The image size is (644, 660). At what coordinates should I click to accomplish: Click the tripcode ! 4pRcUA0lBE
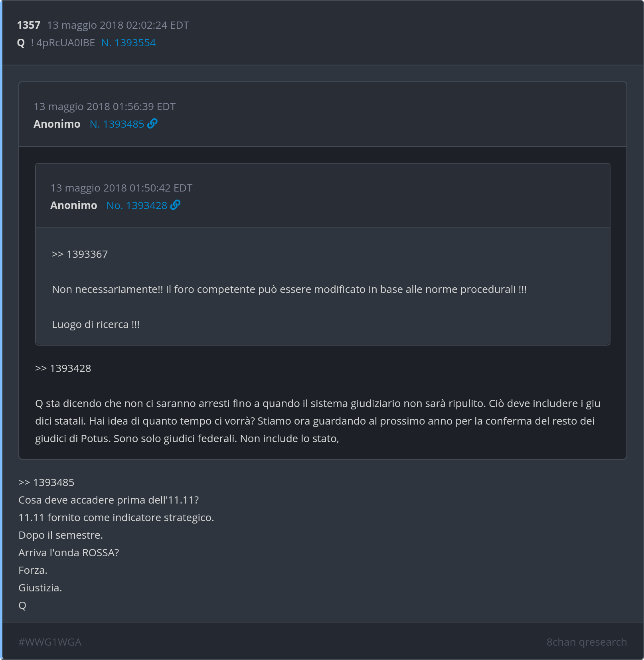tap(63, 43)
